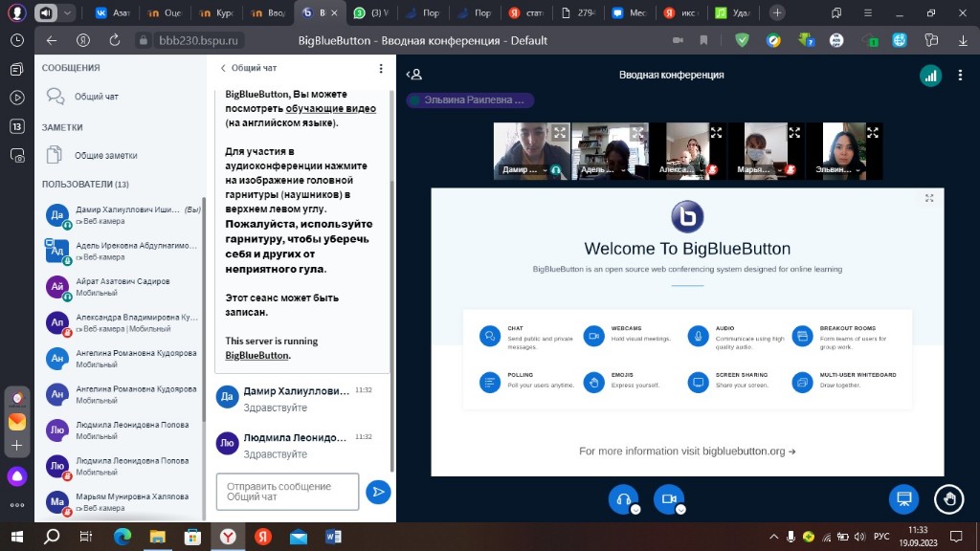Open chat options three-dot menu

tap(381, 69)
